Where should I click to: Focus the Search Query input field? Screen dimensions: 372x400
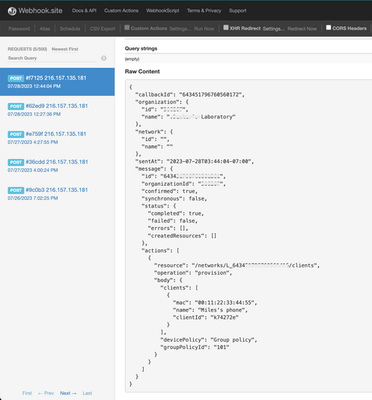pos(52,58)
